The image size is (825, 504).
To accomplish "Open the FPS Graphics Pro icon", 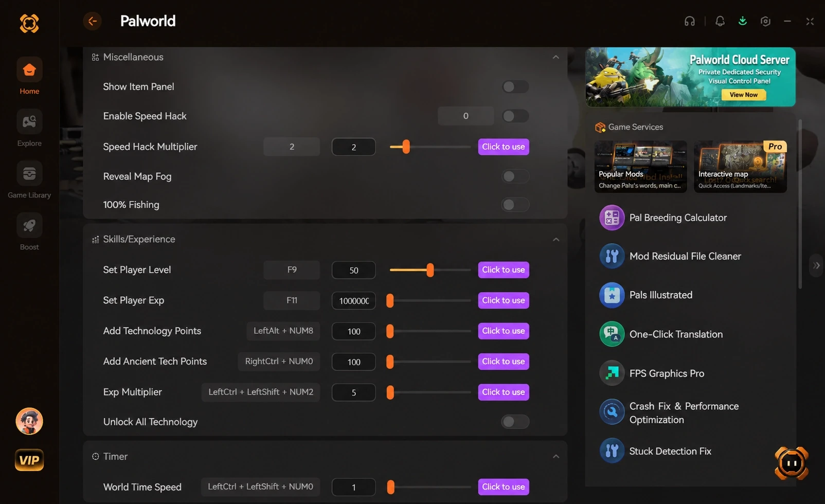I will (612, 373).
